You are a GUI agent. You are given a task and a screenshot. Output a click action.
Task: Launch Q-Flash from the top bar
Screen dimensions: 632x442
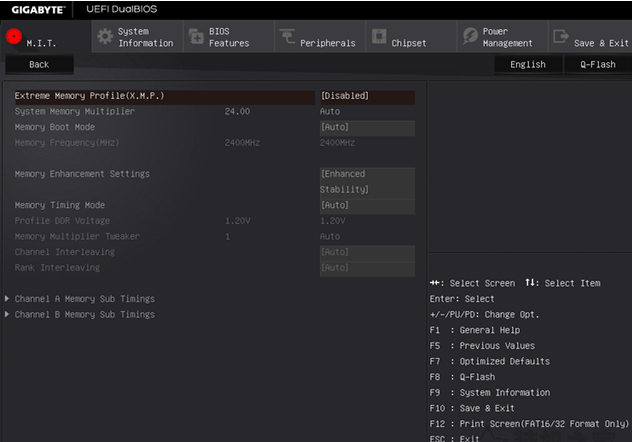[597, 64]
